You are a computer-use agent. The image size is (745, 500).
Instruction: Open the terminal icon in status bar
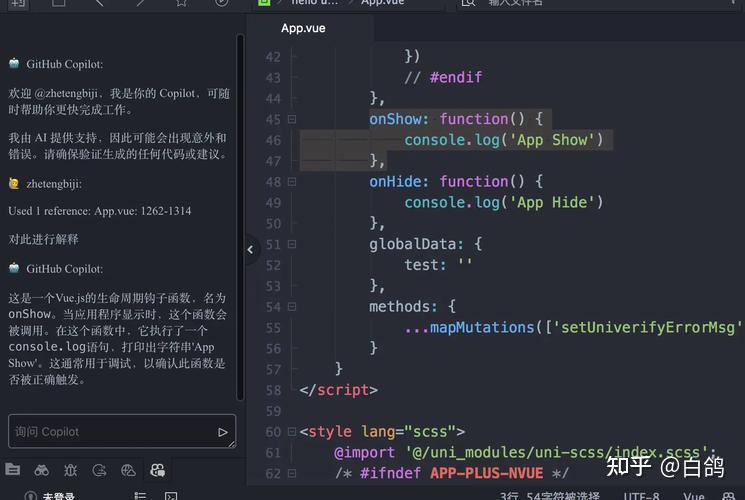(171, 496)
